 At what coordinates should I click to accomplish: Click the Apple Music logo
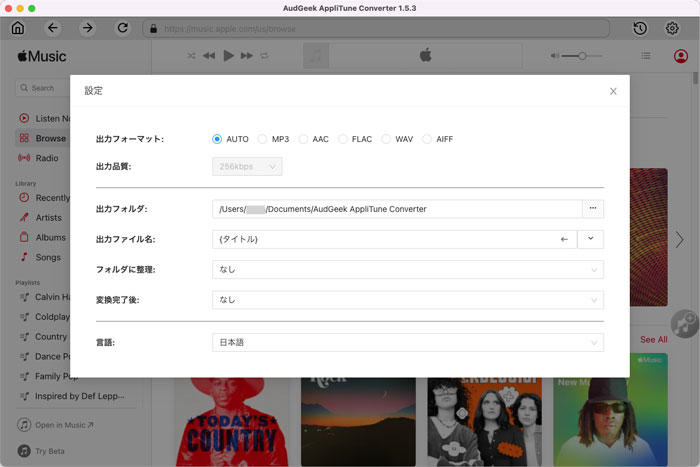coord(42,56)
